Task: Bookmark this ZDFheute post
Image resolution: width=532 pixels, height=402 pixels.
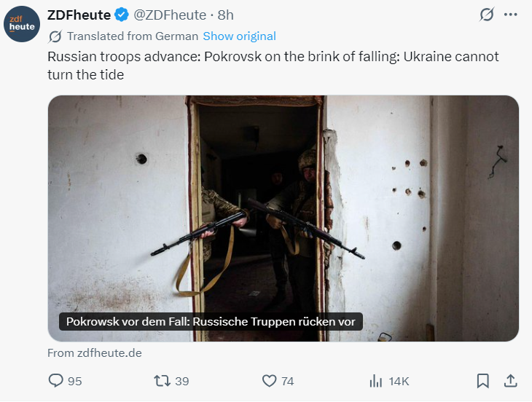Action: pyautogui.click(x=482, y=381)
